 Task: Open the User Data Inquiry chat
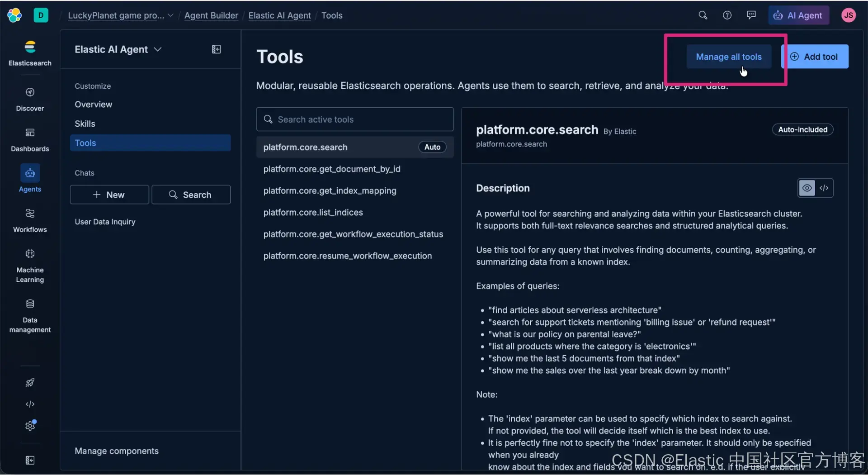click(x=105, y=222)
